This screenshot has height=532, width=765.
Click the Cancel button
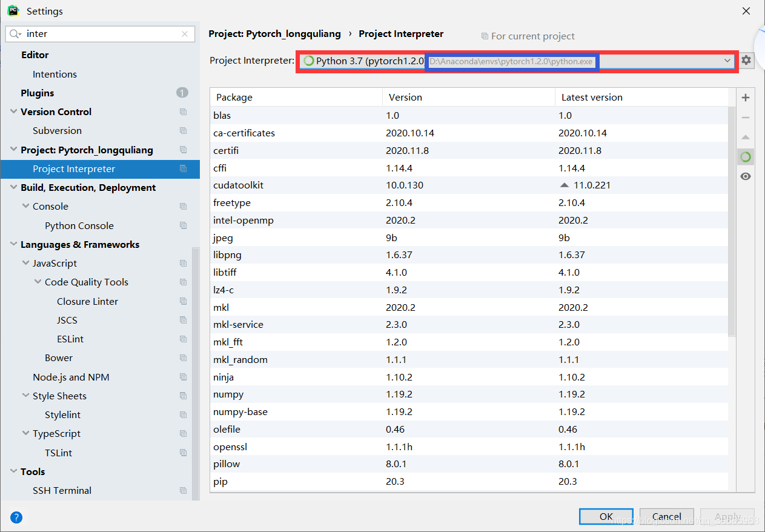coord(667,516)
